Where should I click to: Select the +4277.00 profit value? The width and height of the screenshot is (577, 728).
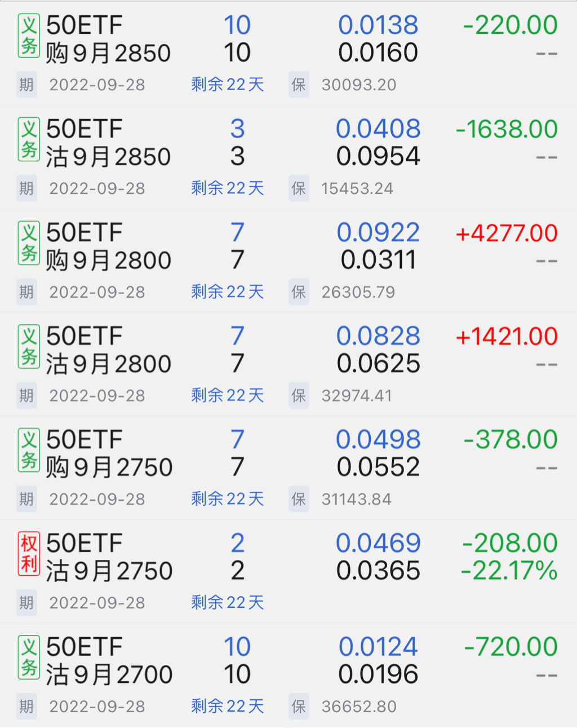point(507,233)
